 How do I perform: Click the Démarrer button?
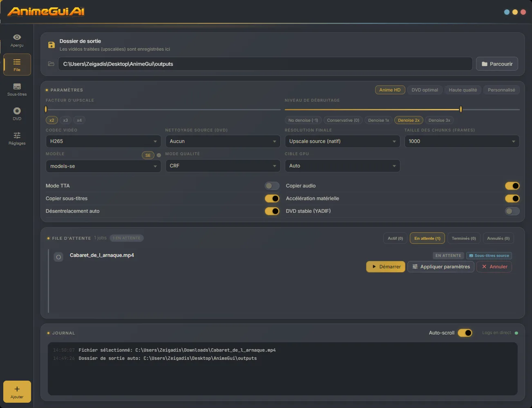click(x=386, y=267)
